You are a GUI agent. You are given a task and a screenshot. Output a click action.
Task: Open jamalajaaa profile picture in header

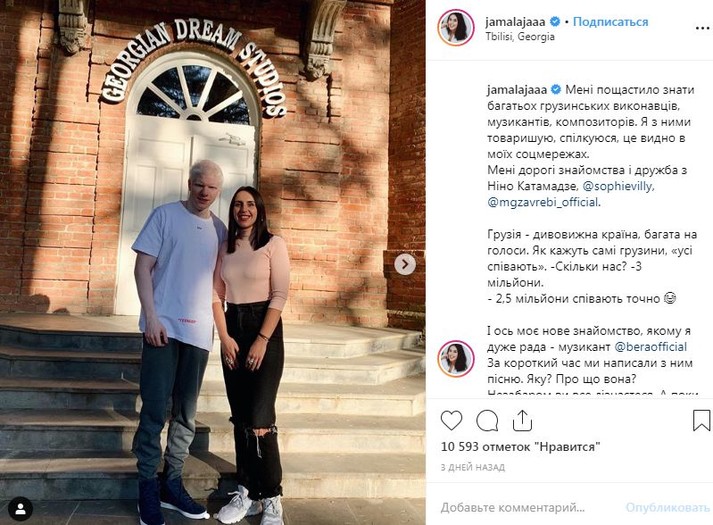pyautogui.click(x=456, y=27)
